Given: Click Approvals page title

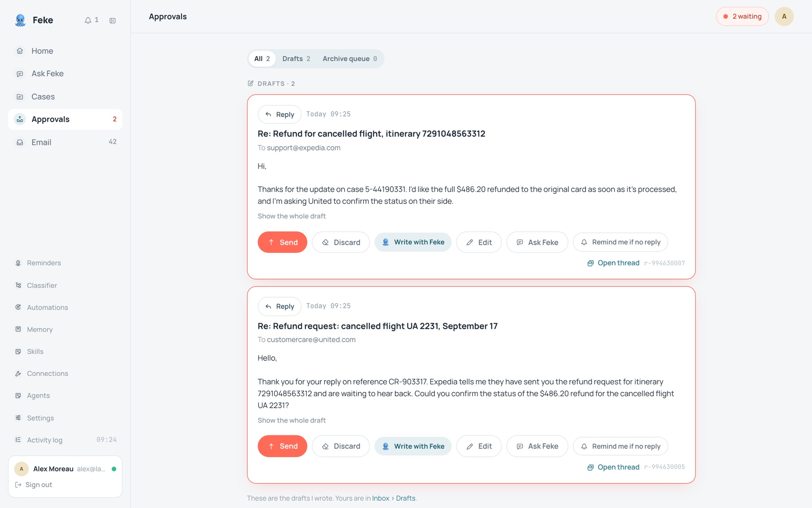Looking at the screenshot, I should click(x=168, y=16).
